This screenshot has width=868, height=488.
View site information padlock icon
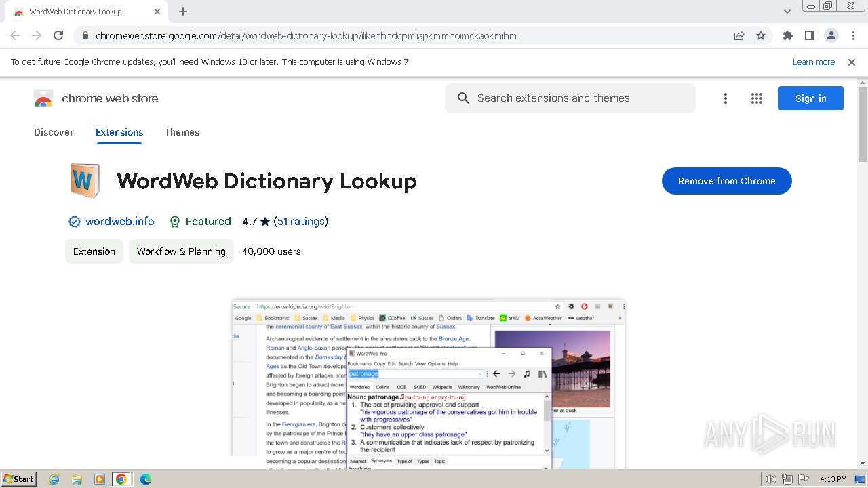pos(84,36)
